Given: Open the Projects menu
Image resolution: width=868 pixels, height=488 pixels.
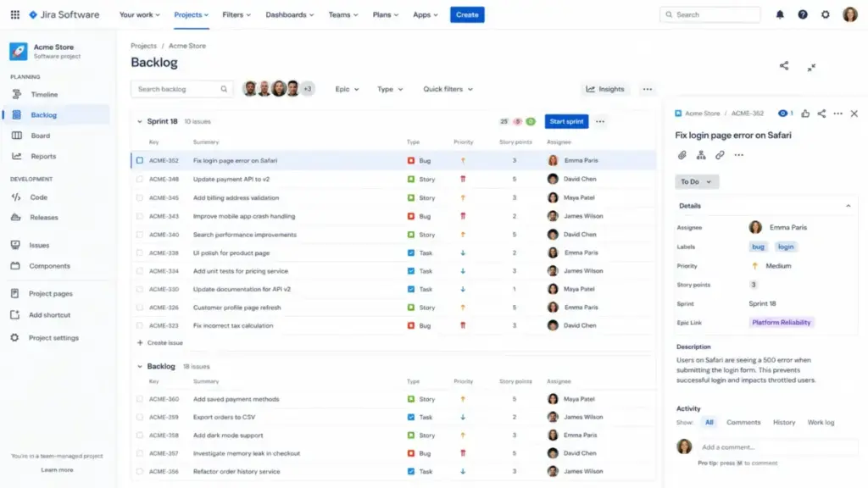Looking at the screenshot, I should (191, 15).
